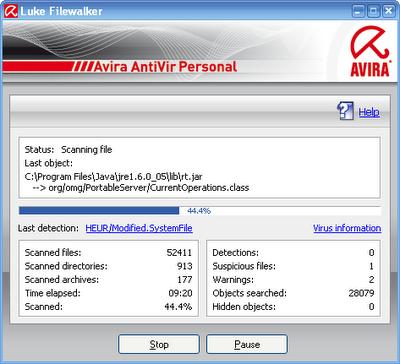Click the CurrentOperations.class object line
This screenshot has width=400, height=364.
pyautogui.click(x=141, y=188)
